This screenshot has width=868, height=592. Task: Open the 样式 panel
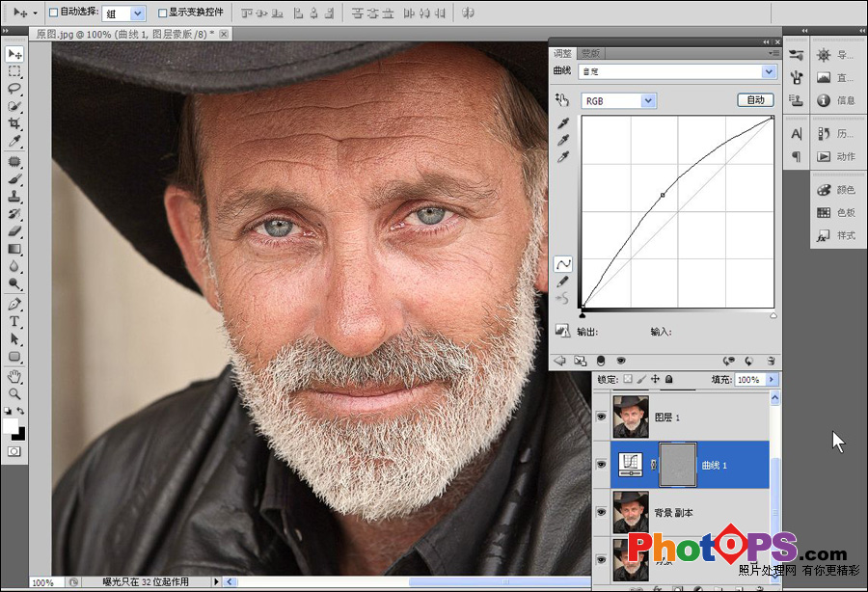[x=836, y=235]
